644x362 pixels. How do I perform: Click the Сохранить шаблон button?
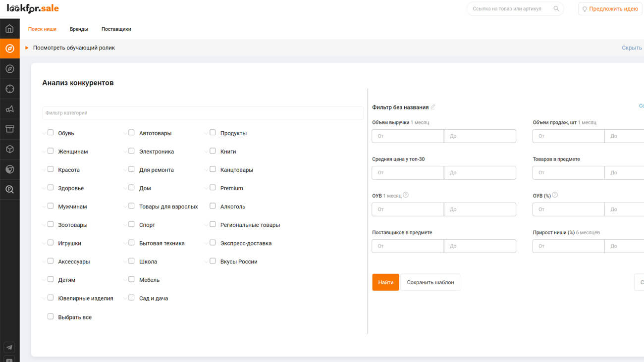tap(430, 282)
